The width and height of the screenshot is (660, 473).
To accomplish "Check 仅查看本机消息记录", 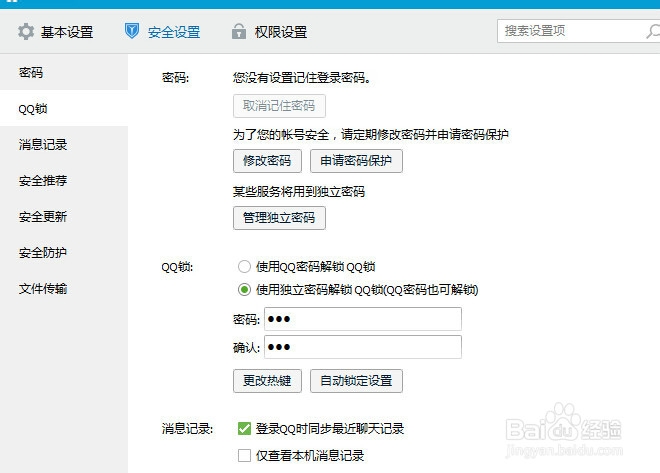I will 244,455.
